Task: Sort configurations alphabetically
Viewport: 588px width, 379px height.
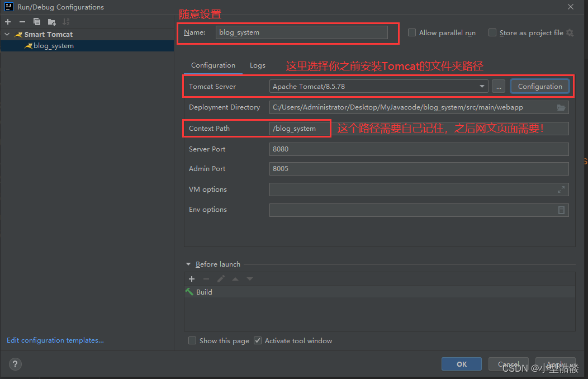Action: [x=66, y=22]
